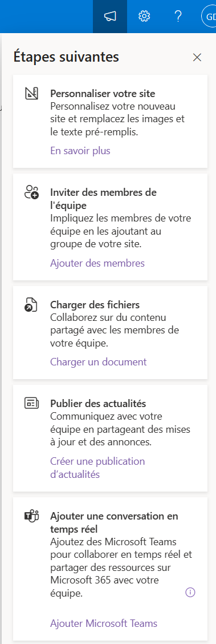Click Créer une publication d'actualités link

pos(97,468)
